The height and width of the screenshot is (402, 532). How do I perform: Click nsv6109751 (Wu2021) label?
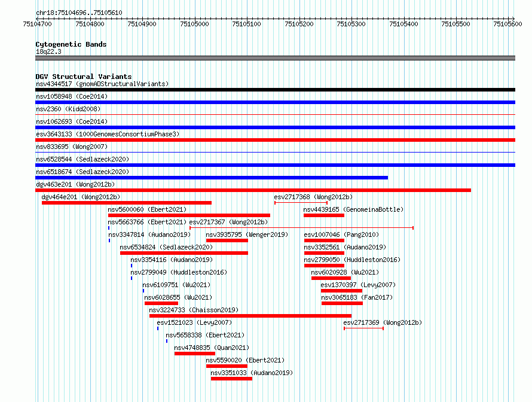(176, 285)
